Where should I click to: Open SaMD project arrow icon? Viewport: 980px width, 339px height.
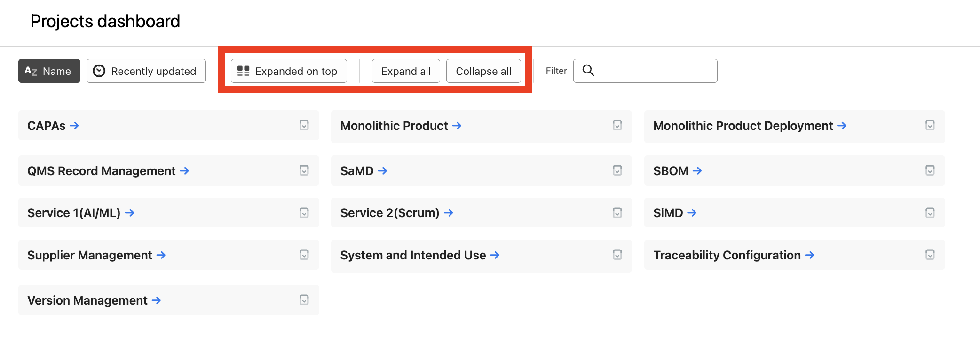(x=382, y=171)
